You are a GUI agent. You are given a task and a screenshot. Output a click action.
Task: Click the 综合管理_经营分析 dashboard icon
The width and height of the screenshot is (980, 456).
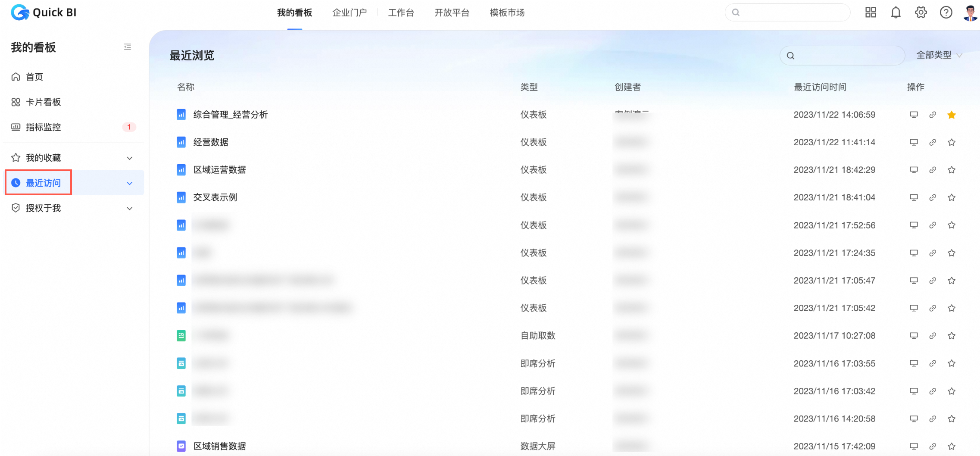[181, 115]
